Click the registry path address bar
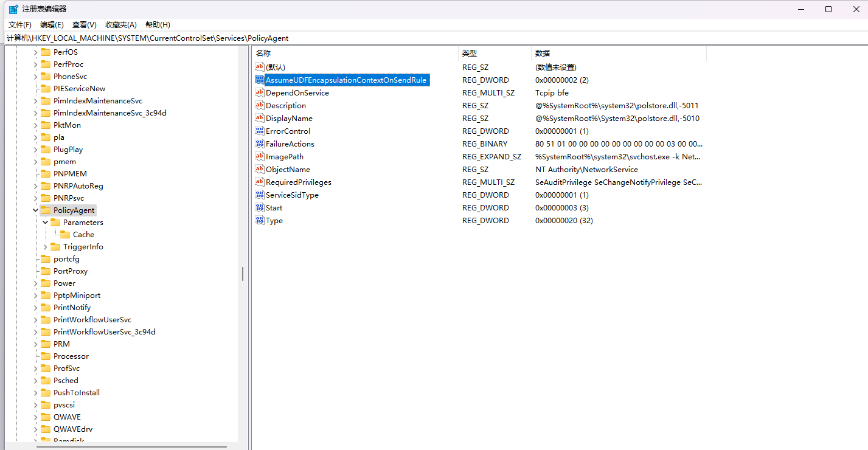868x450 pixels. (x=426, y=38)
